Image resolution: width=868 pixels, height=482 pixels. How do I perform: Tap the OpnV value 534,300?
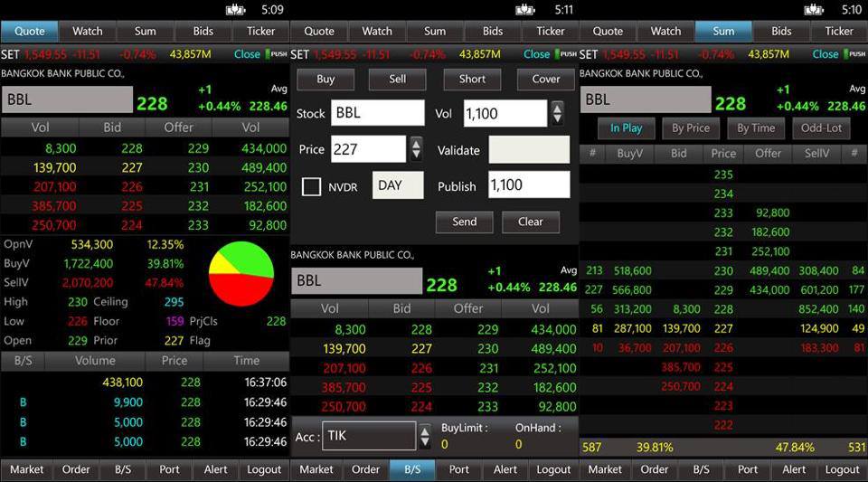[x=92, y=244]
